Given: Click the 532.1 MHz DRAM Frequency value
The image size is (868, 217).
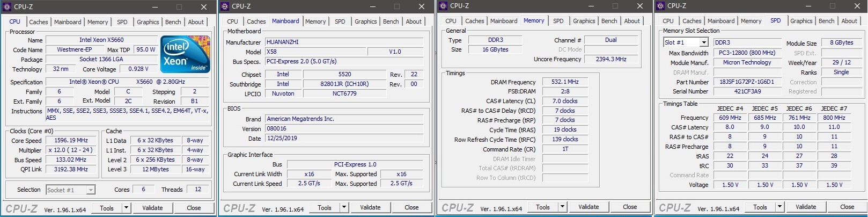Looking at the screenshot, I should click(565, 82).
